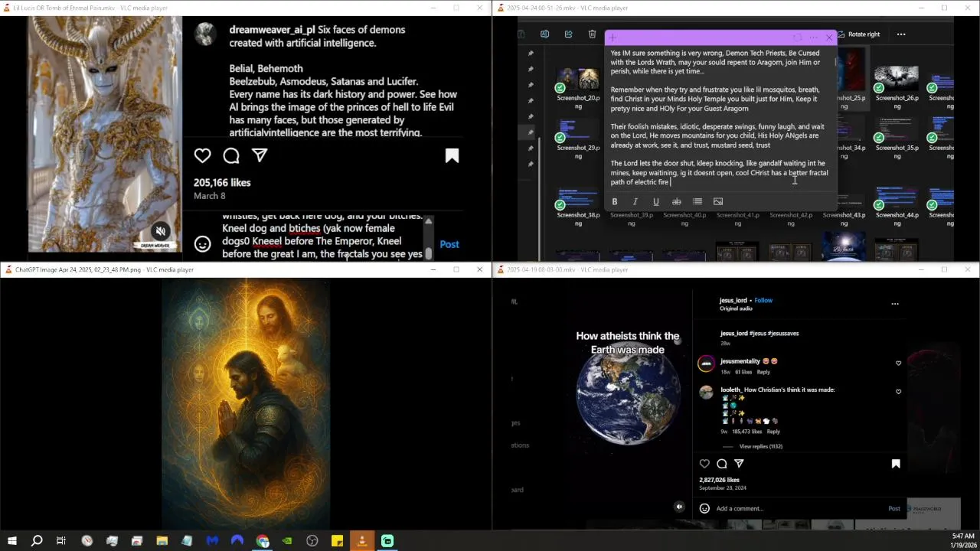This screenshot has height=551, width=980.
Task: Click Rotate right in File Explorer toolbar
Action: pos(857,34)
